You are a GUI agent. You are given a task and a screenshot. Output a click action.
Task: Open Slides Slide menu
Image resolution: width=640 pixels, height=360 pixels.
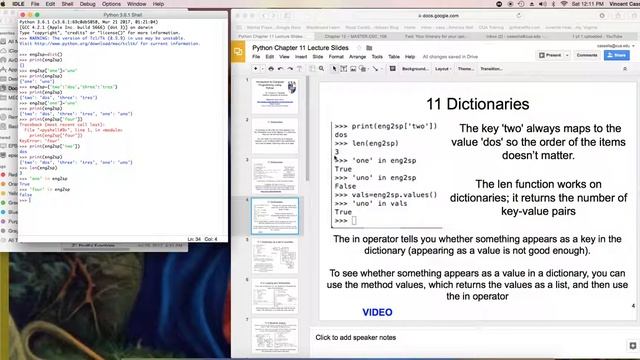(318, 57)
